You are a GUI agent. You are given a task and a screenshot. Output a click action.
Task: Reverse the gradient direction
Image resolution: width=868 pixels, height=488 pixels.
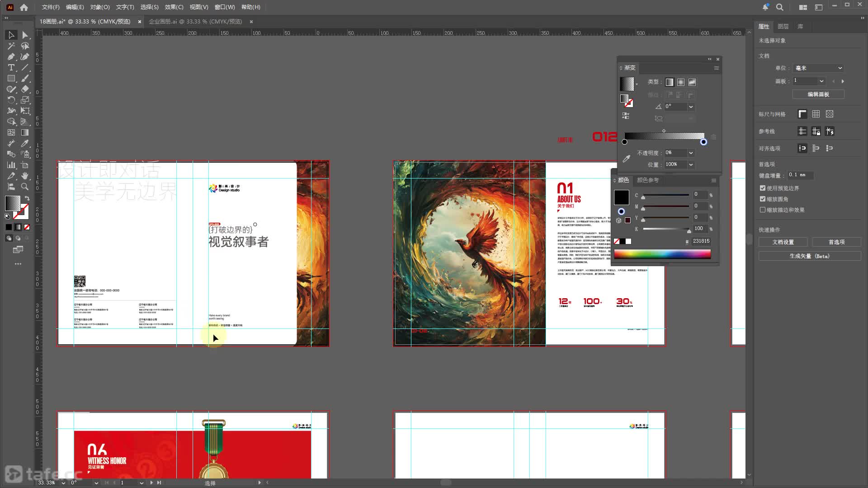click(x=626, y=116)
